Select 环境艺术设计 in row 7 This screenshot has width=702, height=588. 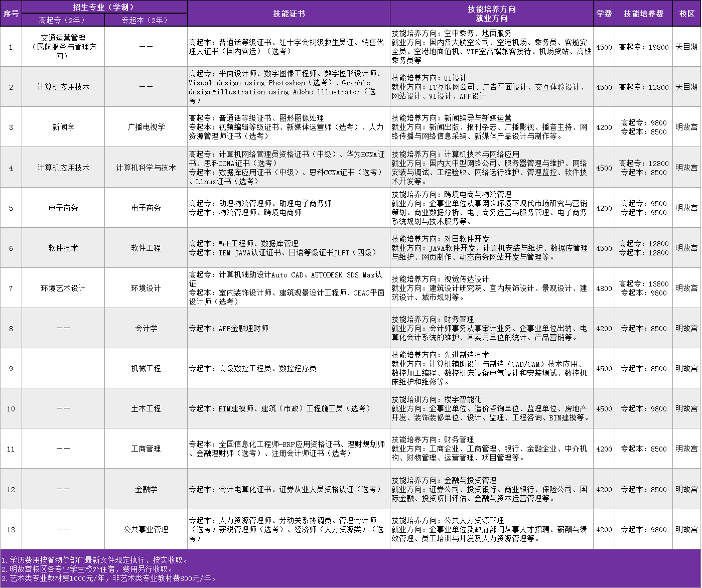63,287
